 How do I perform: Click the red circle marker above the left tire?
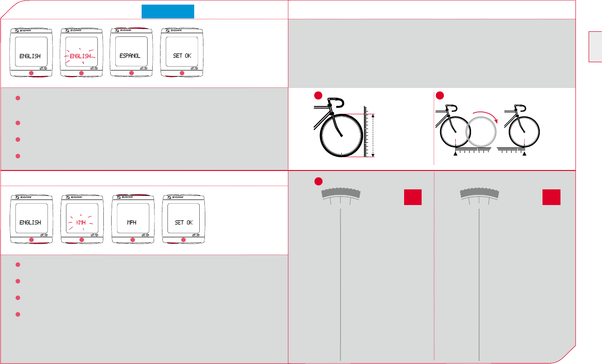(318, 180)
